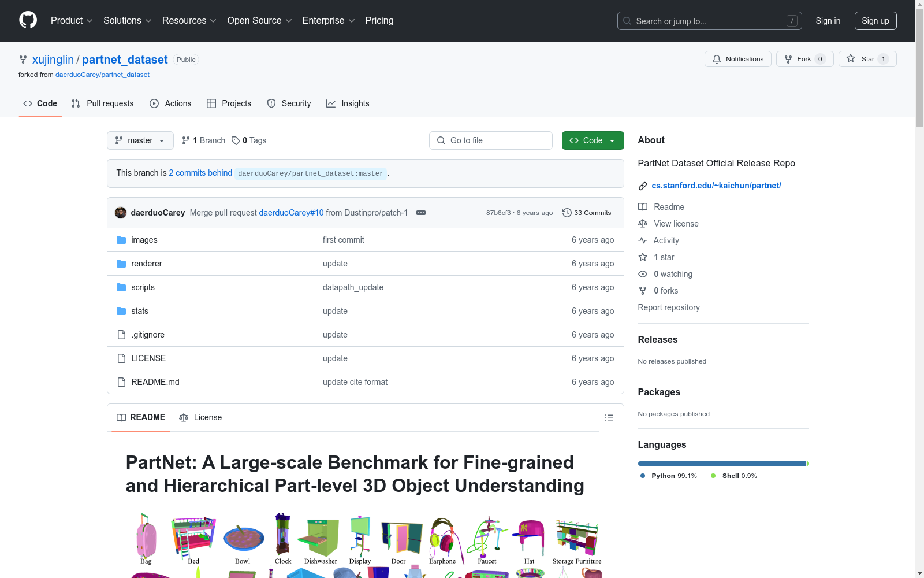The width and height of the screenshot is (924, 578).
Task: View 33 Commits history
Action: pyautogui.click(x=587, y=213)
